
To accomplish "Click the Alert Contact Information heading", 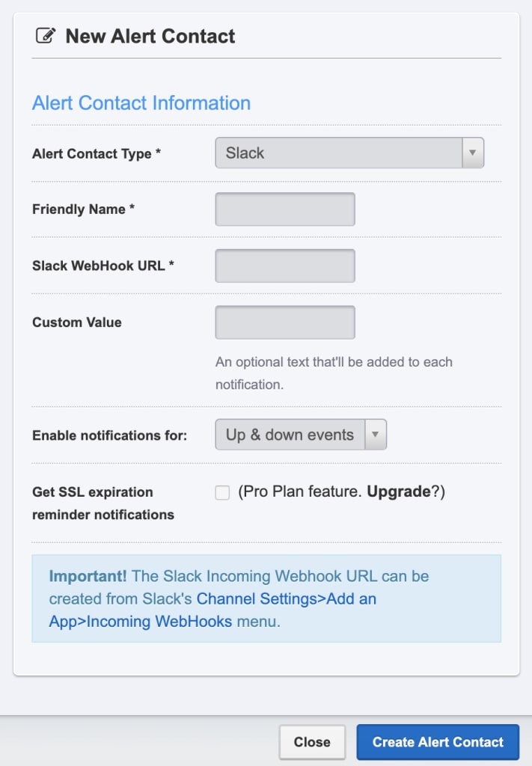I will pyautogui.click(x=141, y=103).
